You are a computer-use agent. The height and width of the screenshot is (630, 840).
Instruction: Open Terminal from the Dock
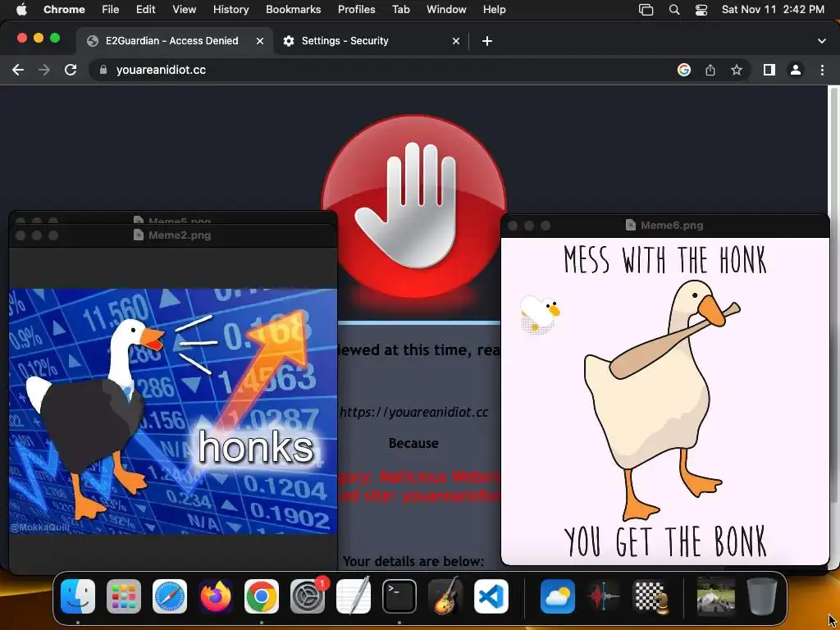point(399,596)
